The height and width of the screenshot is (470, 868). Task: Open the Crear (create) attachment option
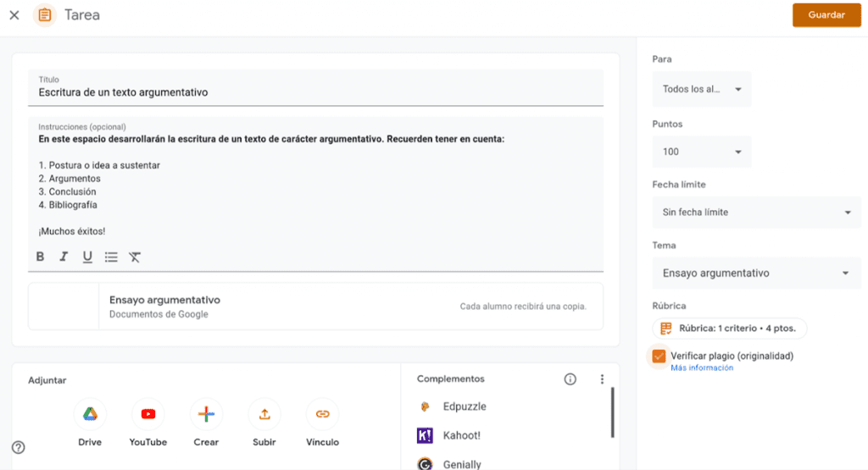coord(206,414)
